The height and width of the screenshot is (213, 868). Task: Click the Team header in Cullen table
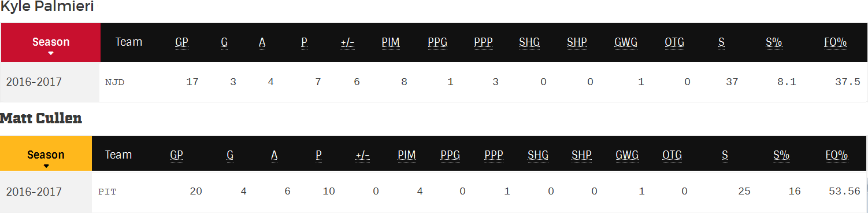tap(118, 155)
